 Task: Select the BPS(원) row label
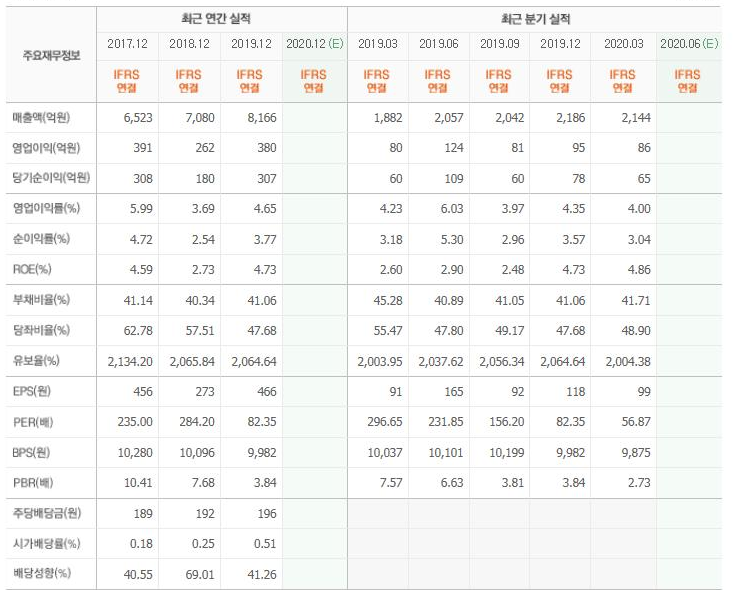click(31, 452)
